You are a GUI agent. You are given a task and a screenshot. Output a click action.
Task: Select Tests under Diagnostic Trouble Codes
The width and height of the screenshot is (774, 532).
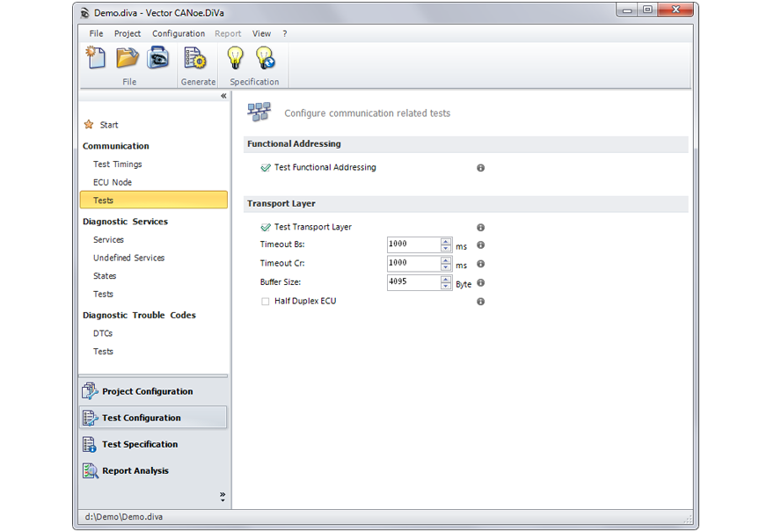click(x=103, y=352)
